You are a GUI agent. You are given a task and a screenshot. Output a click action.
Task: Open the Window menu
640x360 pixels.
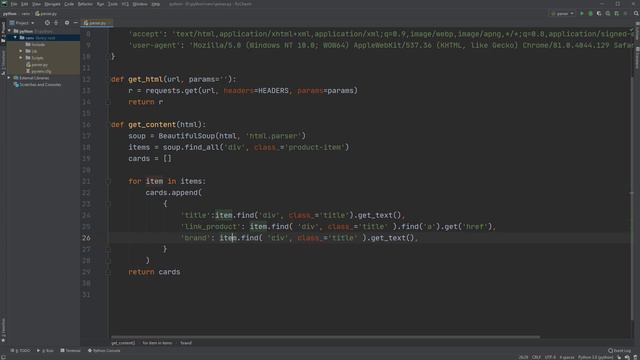(140, 4)
